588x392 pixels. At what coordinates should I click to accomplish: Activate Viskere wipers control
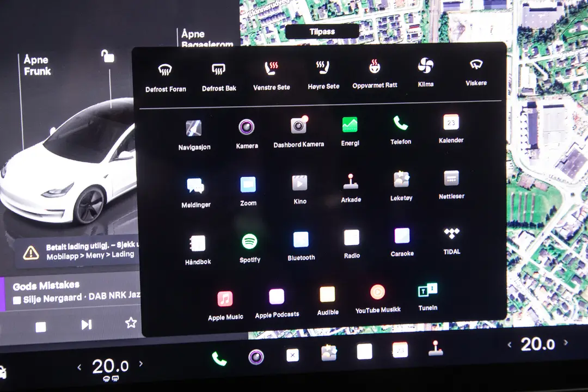pyautogui.click(x=476, y=72)
